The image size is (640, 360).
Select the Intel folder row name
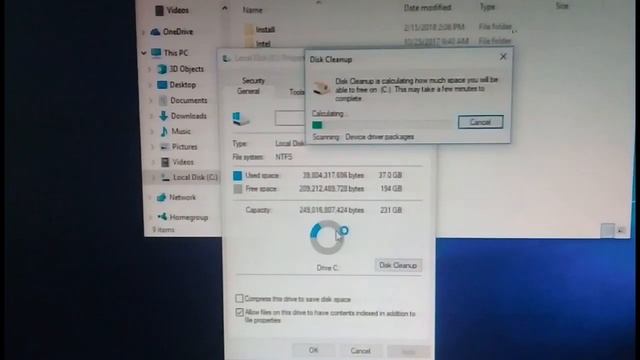coord(263,43)
